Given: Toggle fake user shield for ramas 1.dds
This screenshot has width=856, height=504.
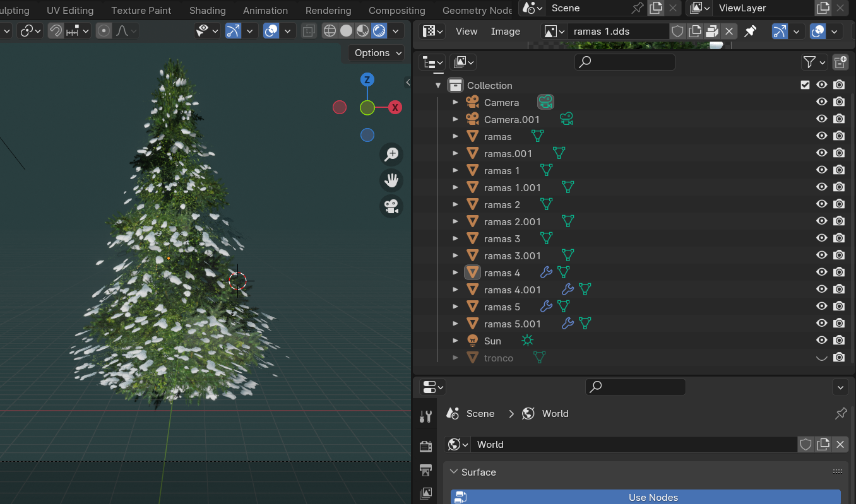Looking at the screenshot, I should [677, 32].
